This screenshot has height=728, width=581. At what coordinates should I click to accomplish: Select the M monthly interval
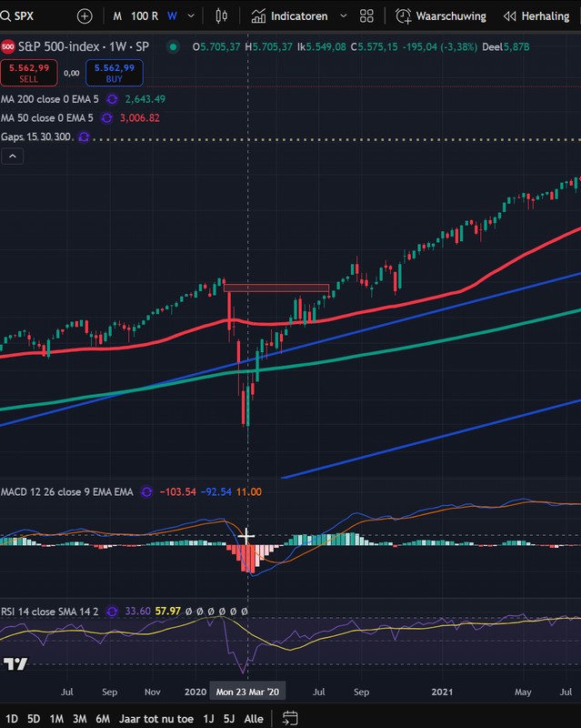tap(117, 16)
